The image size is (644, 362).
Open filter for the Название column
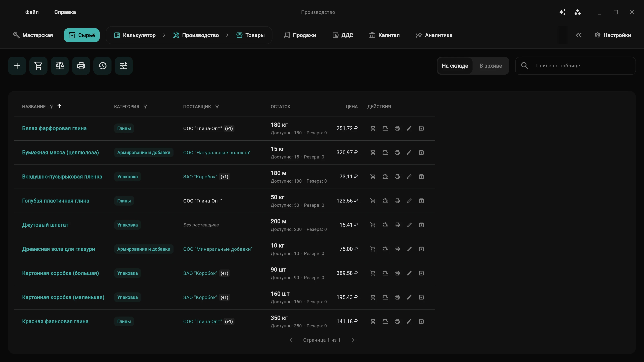[52, 107]
